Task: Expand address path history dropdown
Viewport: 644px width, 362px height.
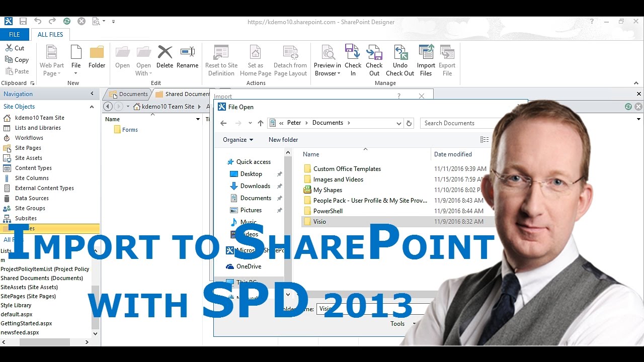Action: [398, 123]
